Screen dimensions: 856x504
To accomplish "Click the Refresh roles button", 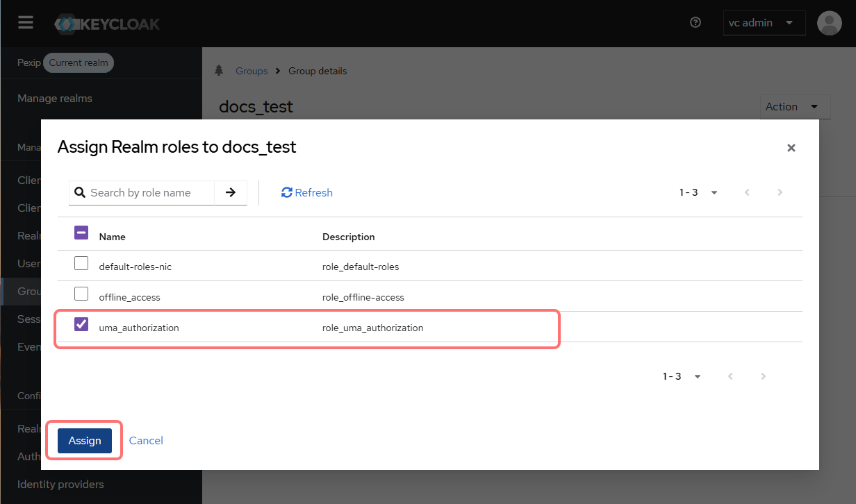I will (307, 192).
